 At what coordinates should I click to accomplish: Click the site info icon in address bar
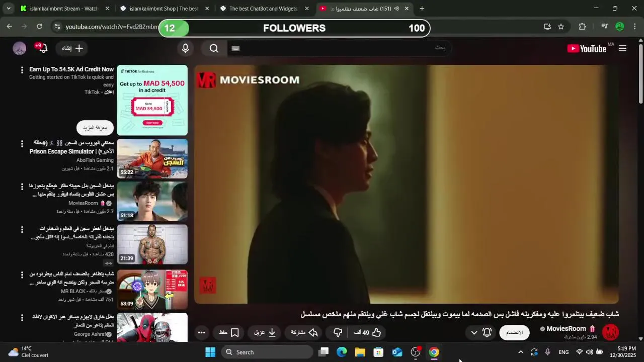57,27
